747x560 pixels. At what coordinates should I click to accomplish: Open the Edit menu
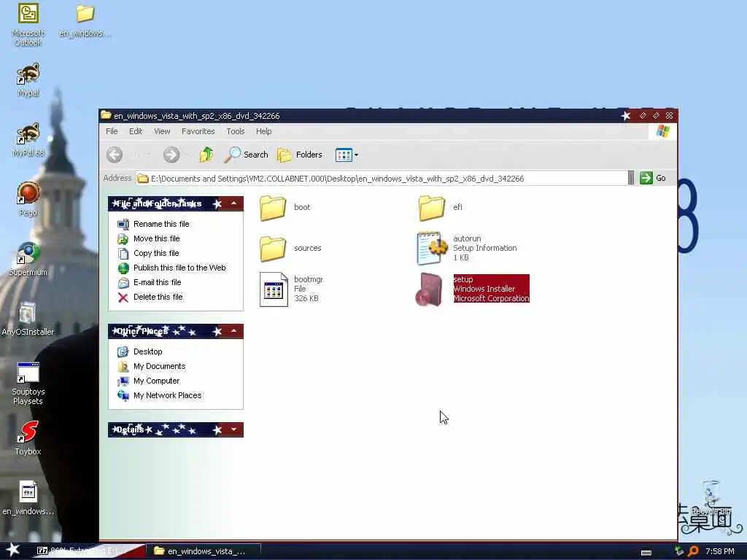pyautogui.click(x=136, y=131)
